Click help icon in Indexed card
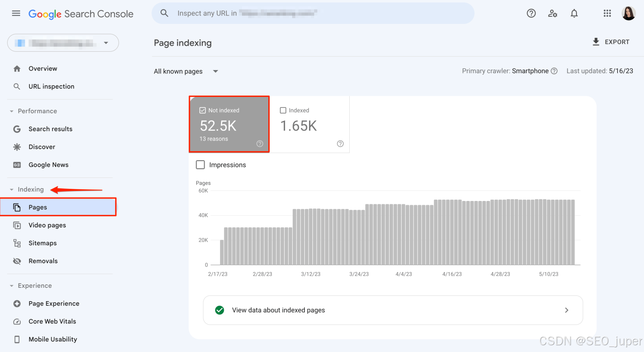 (340, 143)
